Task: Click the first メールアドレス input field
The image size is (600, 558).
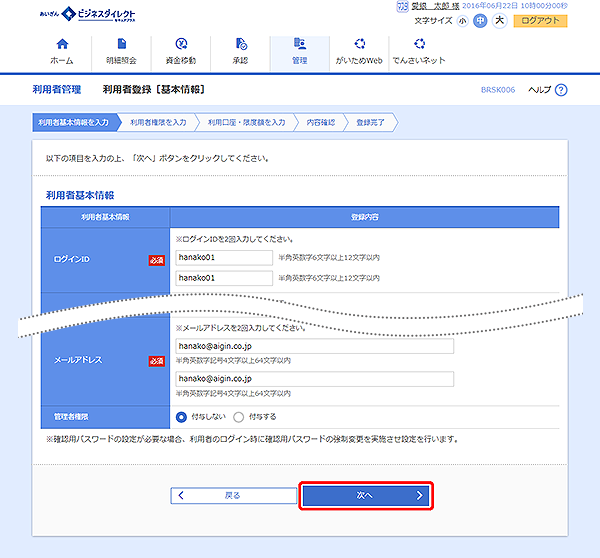Action: (315, 346)
